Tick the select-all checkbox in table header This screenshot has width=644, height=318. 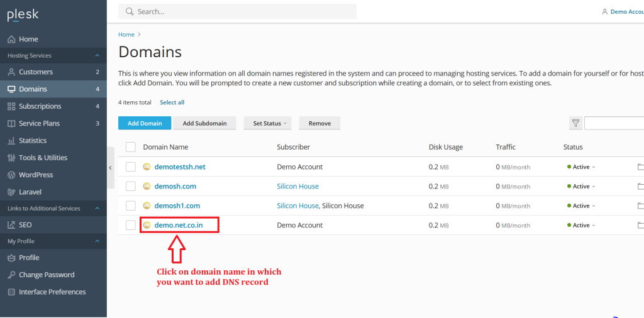pyautogui.click(x=131, y=147)
